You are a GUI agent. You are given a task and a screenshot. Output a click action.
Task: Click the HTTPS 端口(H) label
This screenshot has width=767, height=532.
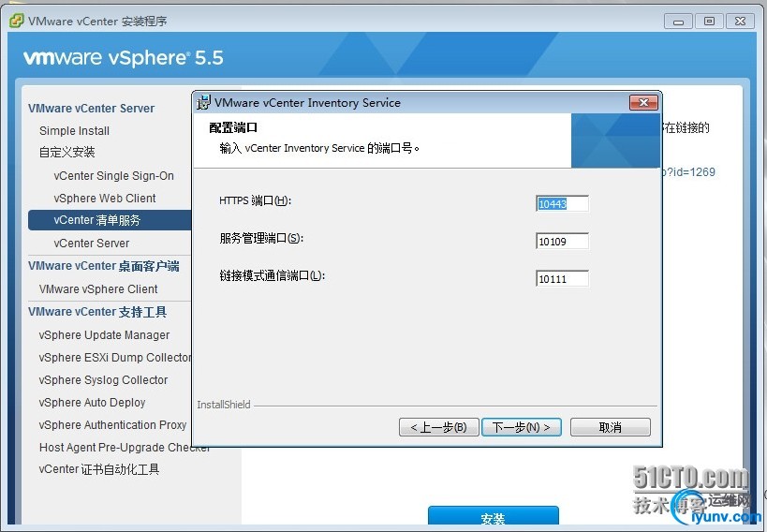255,200
